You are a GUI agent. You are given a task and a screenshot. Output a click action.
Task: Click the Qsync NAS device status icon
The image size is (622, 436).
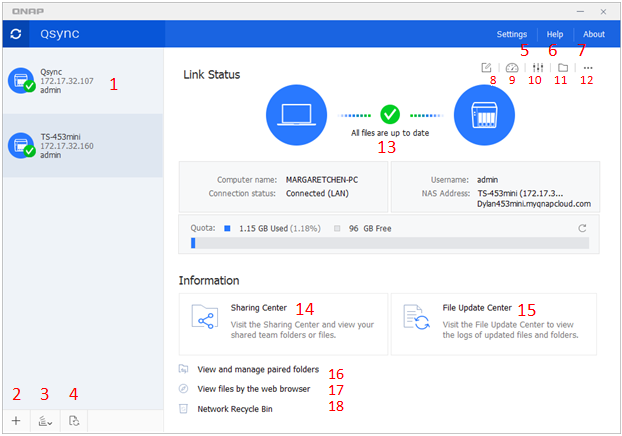tap(21, 81)
